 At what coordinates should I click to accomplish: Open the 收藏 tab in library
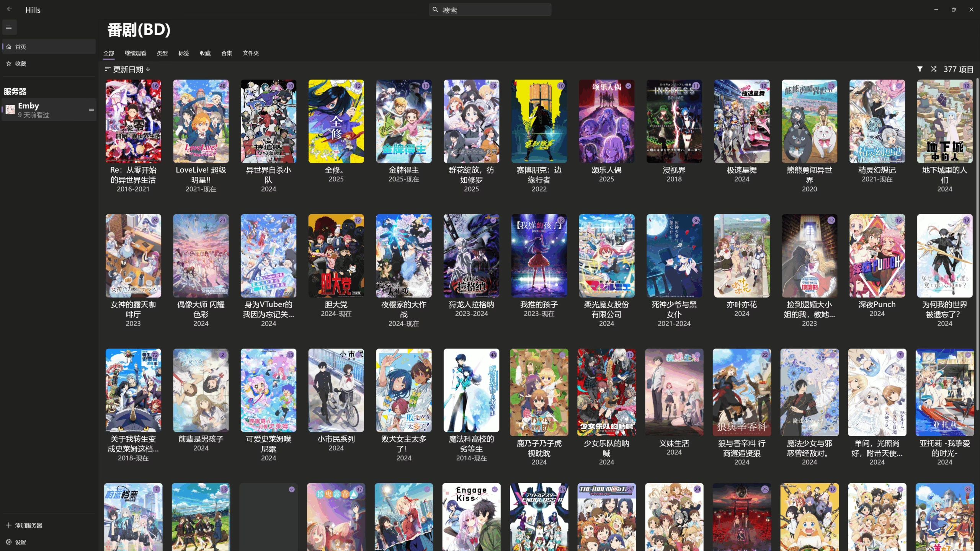(x=205, y=53)
